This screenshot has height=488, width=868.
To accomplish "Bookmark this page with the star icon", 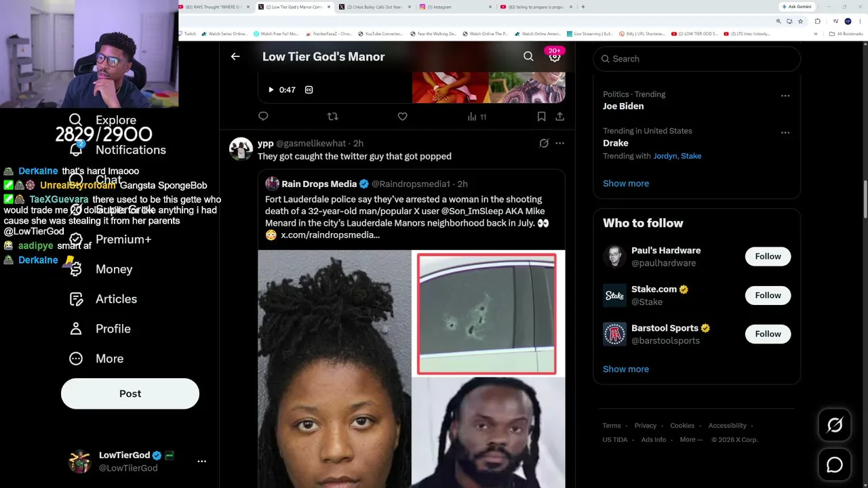I will tap(800, 21).
